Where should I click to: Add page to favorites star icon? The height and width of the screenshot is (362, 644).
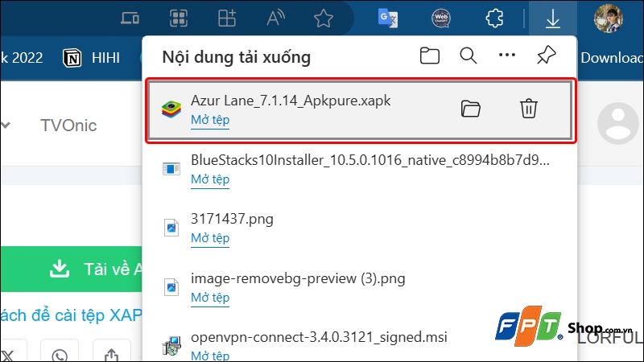point(324,19)
